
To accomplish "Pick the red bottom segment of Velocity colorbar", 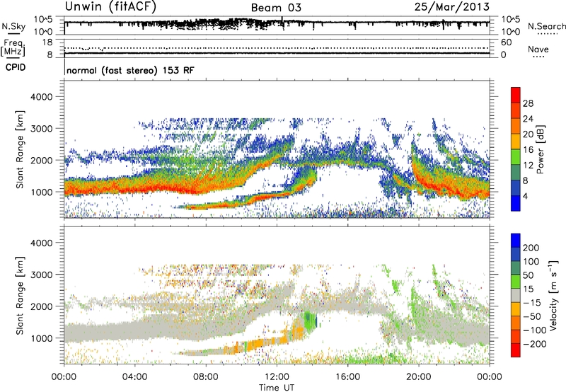I will pyautogui.click(x=516, y=350).
